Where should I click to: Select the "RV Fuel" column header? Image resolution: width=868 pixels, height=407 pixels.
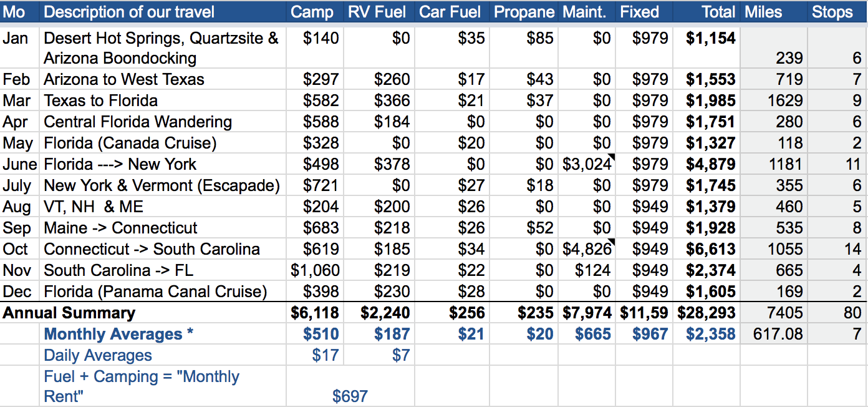(x=377, y=12)
